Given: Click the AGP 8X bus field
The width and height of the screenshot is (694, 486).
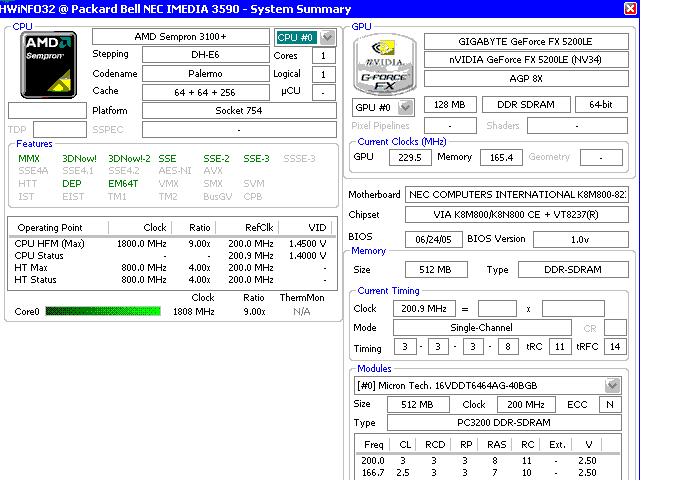Looking at the screenshot, I should pos(526,78).
